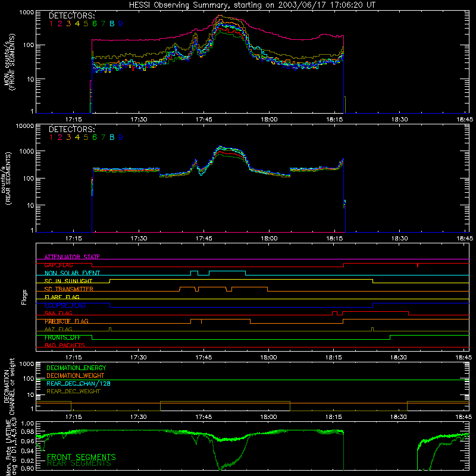This screenshot has height=476, width=476.
Task: Click 18:15 tick under front segments plot
Action: (x=334, y=120)
